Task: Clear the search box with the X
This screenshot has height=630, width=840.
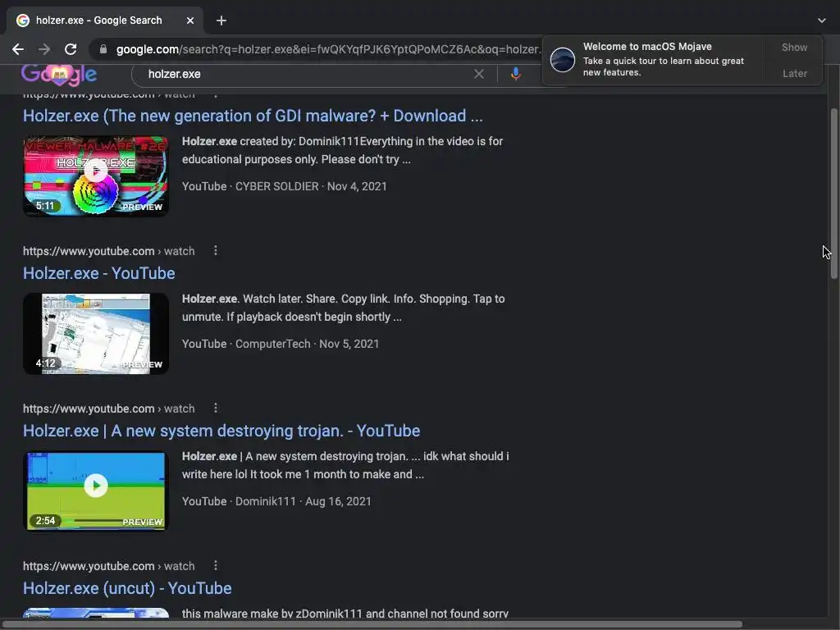Action: (x=479, y=74)
